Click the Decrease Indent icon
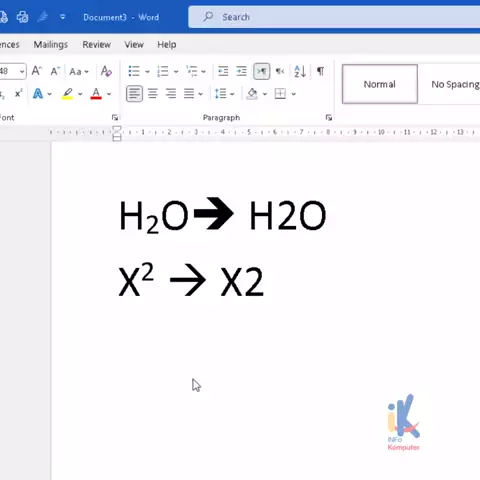 pos(223,71)
